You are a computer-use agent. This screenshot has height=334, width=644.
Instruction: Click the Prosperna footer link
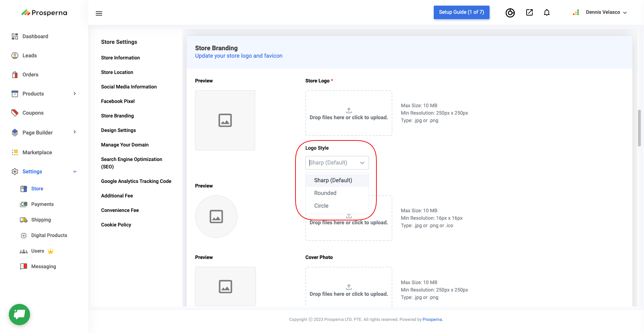[432, 319]
